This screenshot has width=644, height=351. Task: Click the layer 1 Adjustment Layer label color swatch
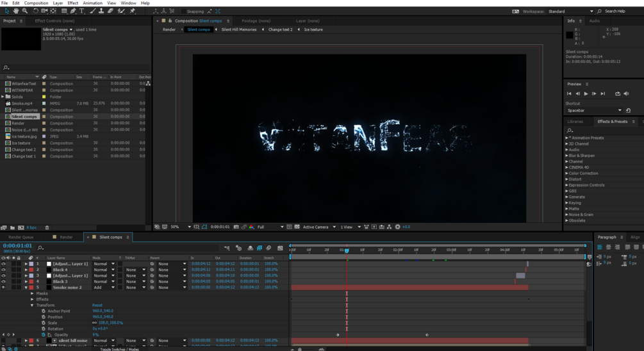31,264
